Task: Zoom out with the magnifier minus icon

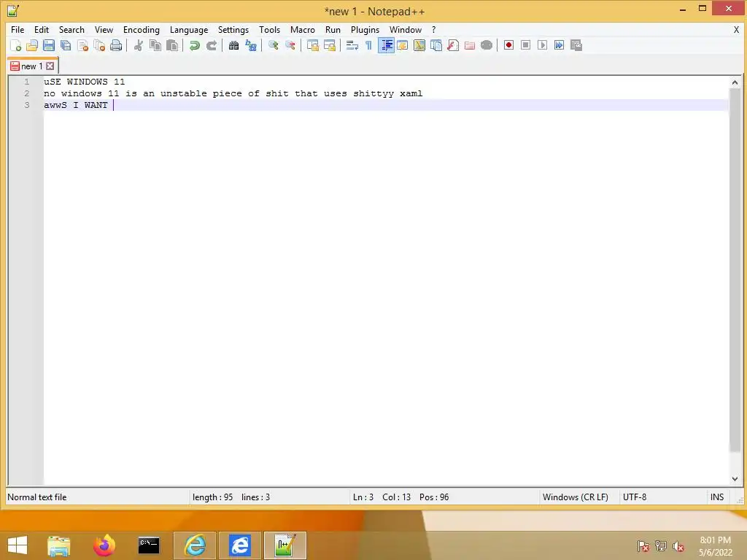Action: [290, 45]
